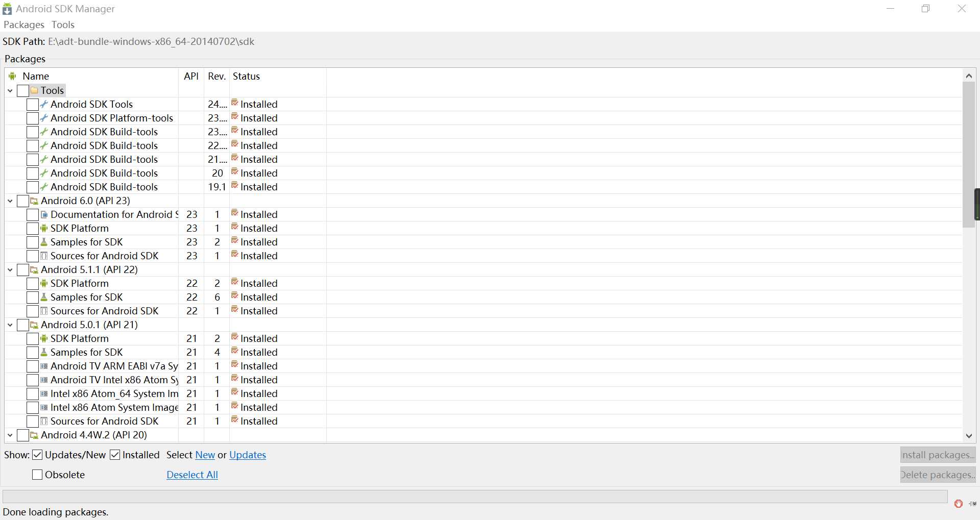Screen dimensions: 980x520
Task: Toggle the Installed show checkbox
Action: click(115, 455)
